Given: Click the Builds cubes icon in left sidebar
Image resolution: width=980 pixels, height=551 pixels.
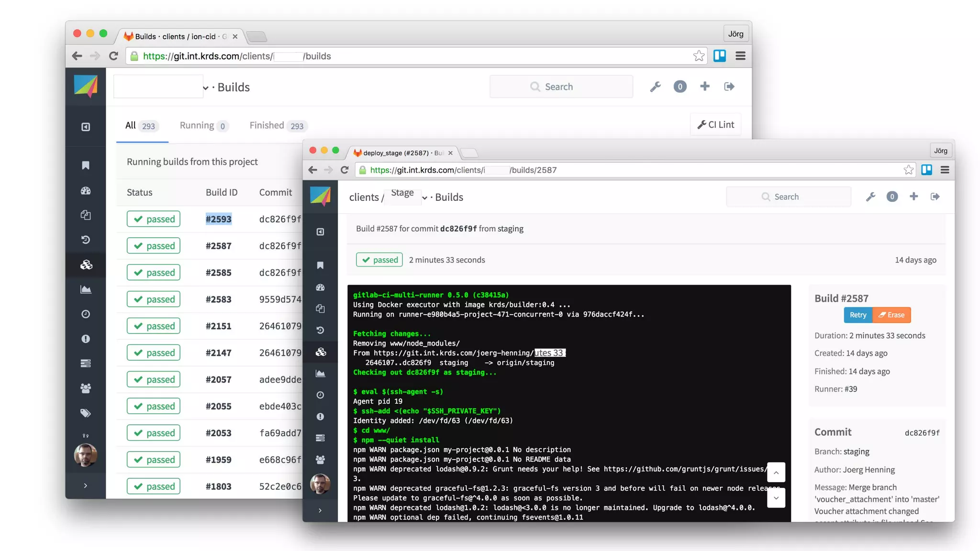Looking at the screenshot, I should [86, 264].
